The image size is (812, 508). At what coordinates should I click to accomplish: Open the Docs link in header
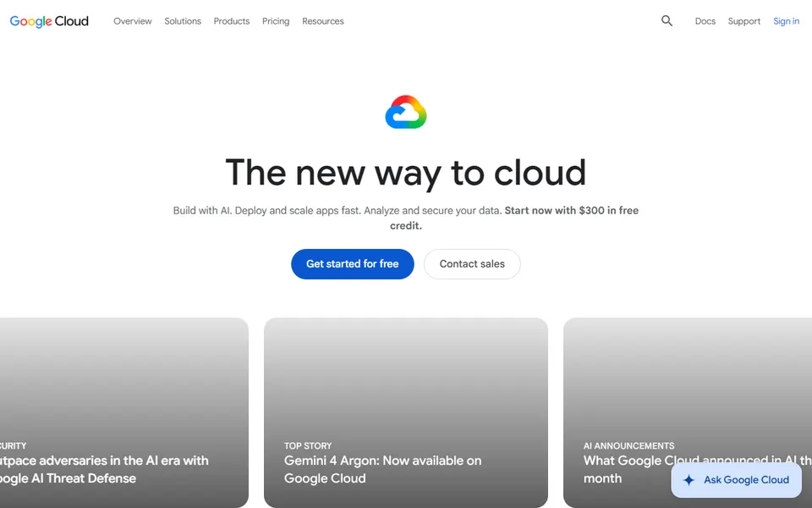[705, 21]
